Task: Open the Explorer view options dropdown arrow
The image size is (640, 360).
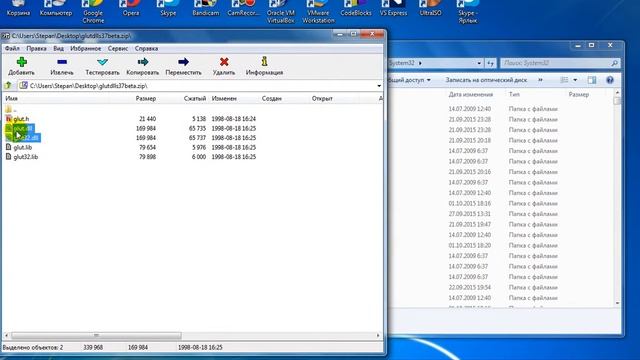Action: (x=575, y=80)
